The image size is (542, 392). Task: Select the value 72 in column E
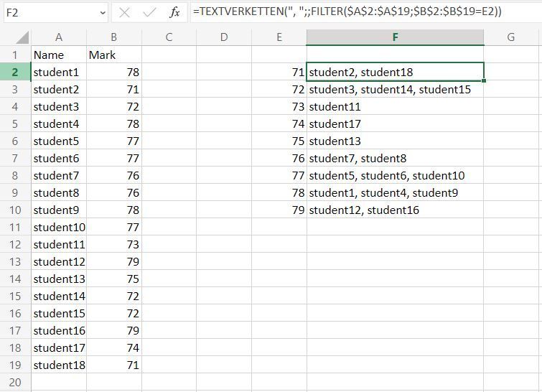[279, 89]
